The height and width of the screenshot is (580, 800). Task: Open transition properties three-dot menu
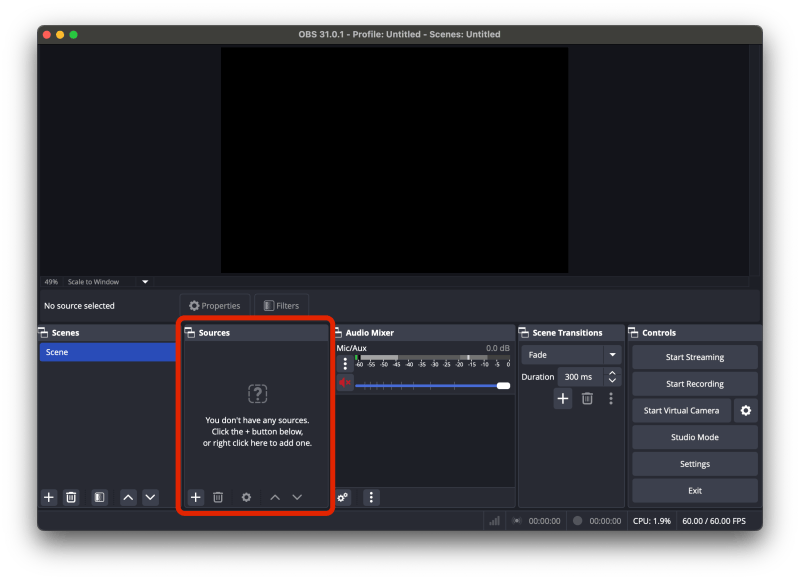point(611,398)
